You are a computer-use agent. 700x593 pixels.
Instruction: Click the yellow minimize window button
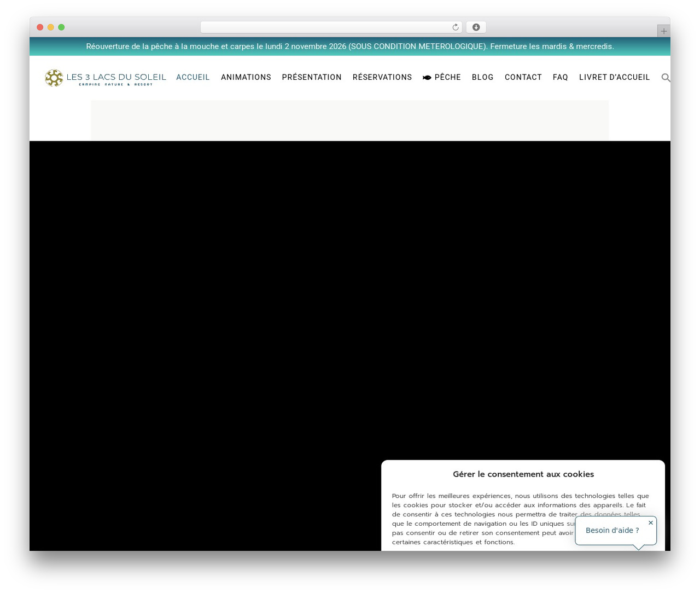click(50, 27)
